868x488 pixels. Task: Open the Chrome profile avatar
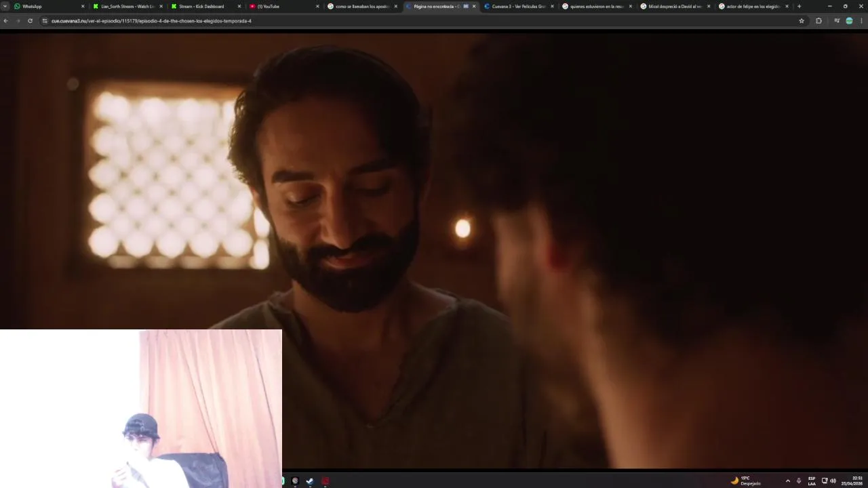[x=849, y=21]
